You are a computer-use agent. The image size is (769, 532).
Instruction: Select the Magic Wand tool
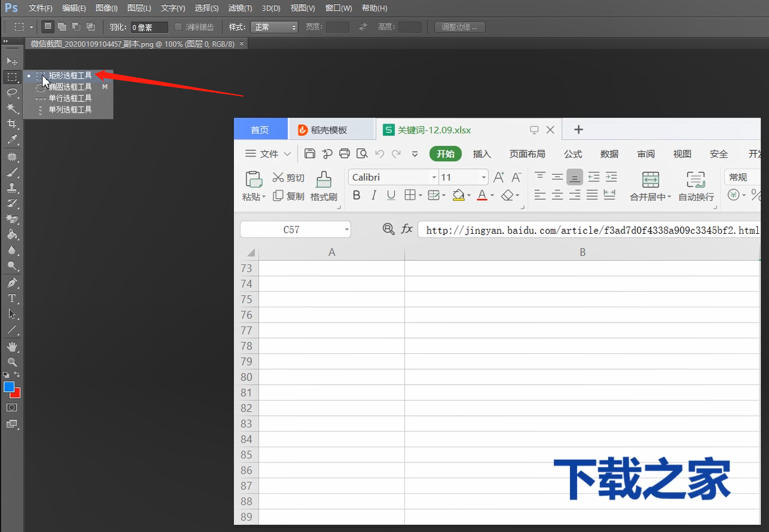[12, 108]
